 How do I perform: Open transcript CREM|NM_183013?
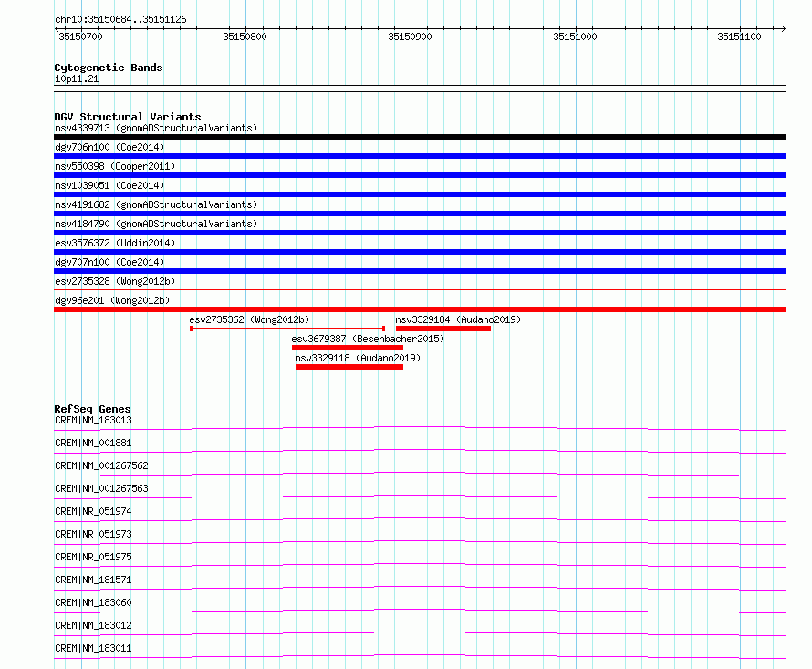(x=93, y=420)
